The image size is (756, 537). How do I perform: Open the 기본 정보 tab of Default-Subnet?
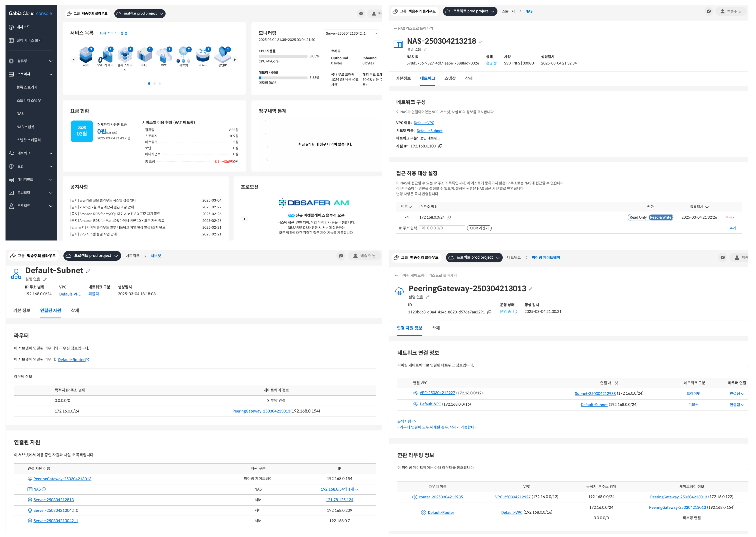pyautogui.click(x=22, y=310)
